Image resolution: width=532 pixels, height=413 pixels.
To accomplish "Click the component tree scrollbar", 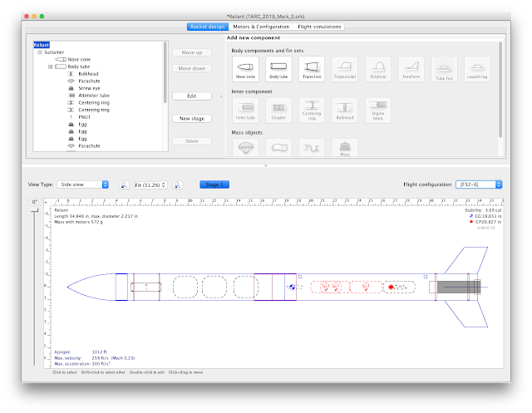I will [165, 72].
